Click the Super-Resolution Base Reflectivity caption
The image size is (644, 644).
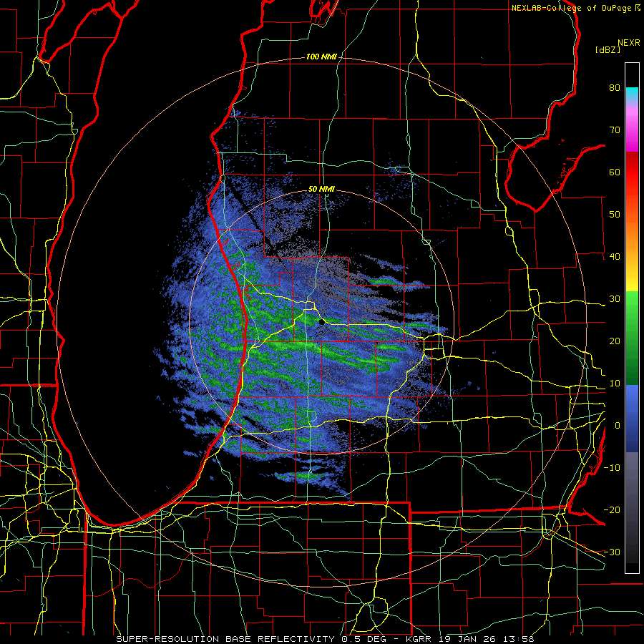click(x=225, y=639)
